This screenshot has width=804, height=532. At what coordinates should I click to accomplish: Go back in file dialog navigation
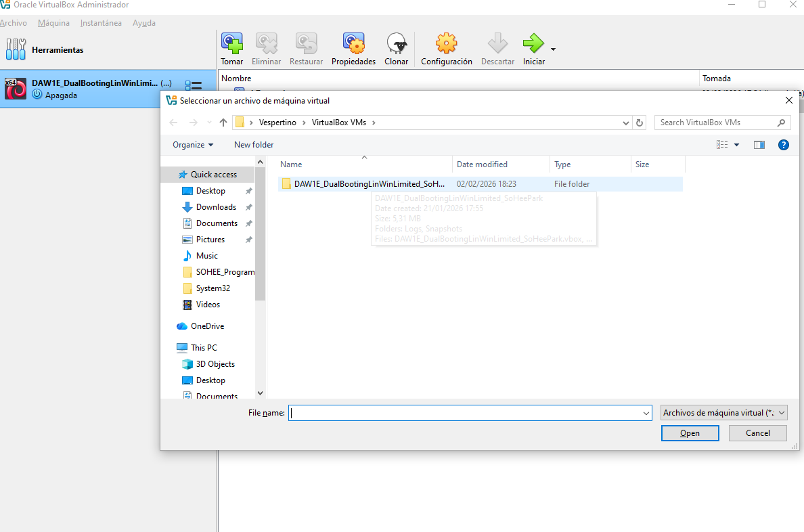(173, 123)
